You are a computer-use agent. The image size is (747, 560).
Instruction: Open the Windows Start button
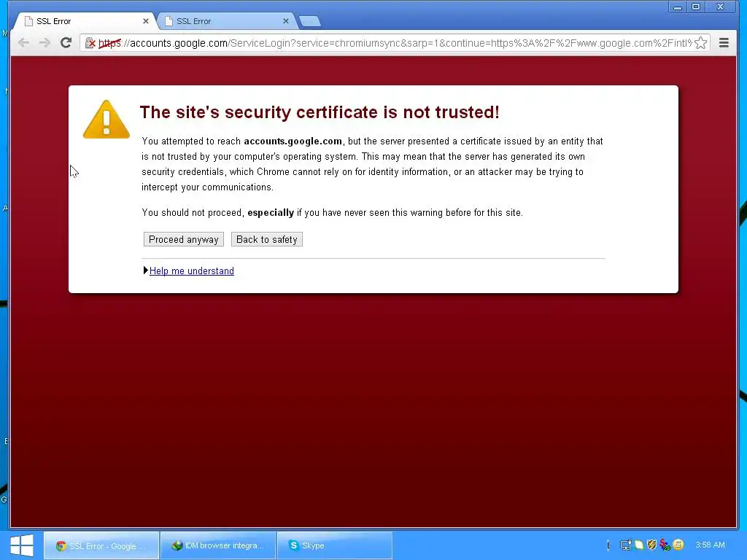(x=22, y=545)
